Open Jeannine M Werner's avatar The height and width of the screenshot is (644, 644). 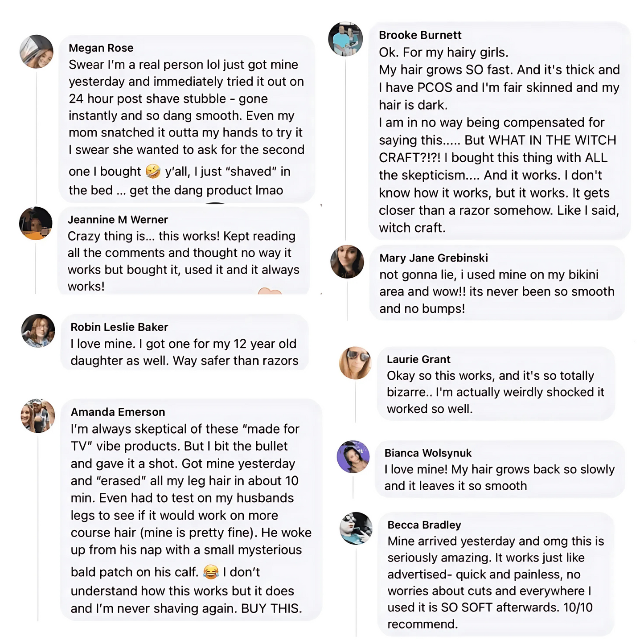coord(36,223)
